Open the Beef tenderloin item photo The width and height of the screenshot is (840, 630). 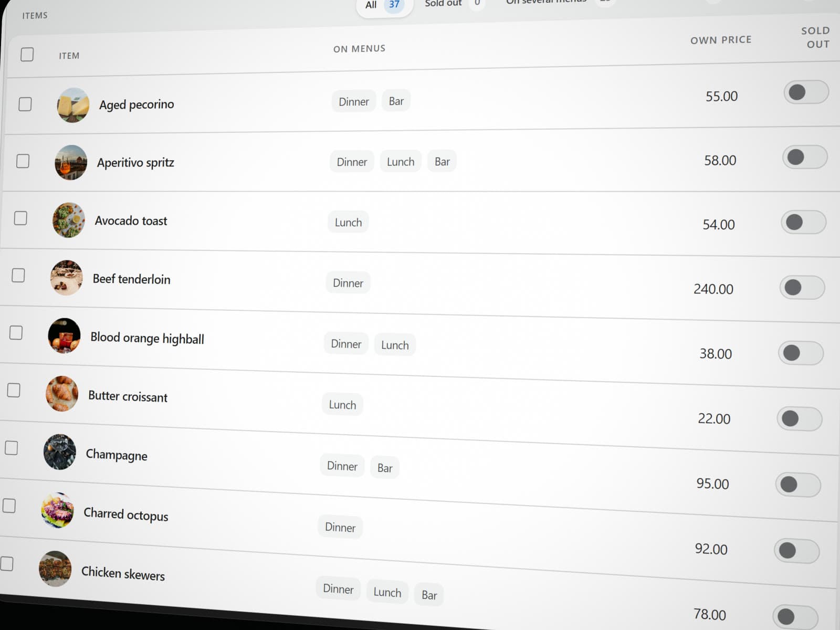(x=67, y=278)
